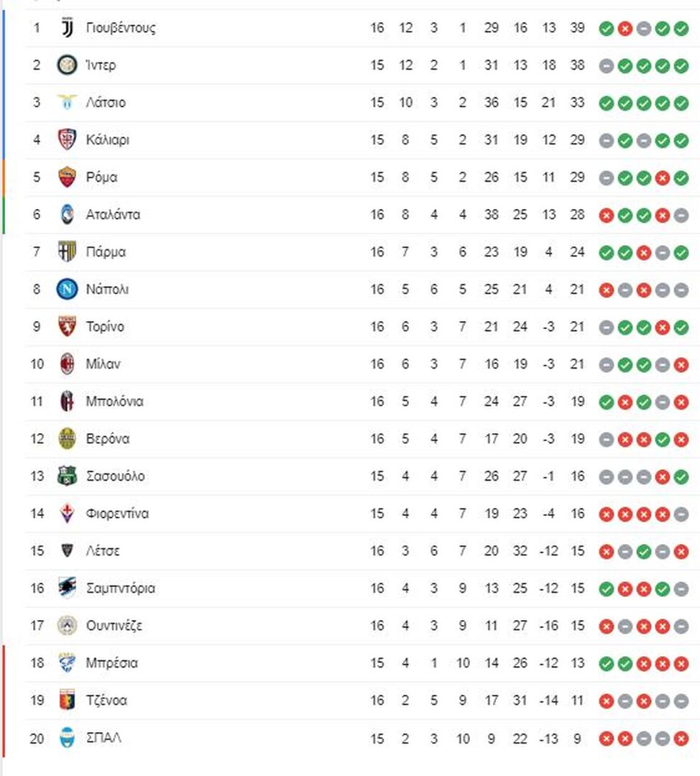Click Juventus's red loss form indicator
700x776 pixels.
[625, 29]
